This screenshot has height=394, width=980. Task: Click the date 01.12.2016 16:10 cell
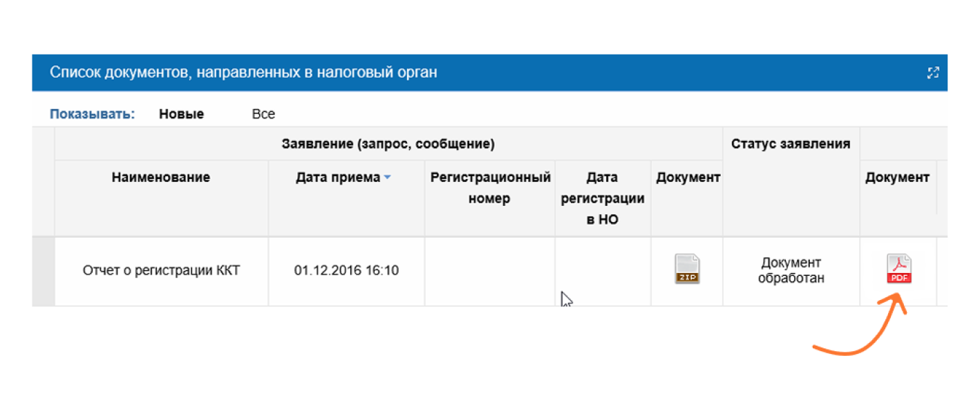click(346, 270)
